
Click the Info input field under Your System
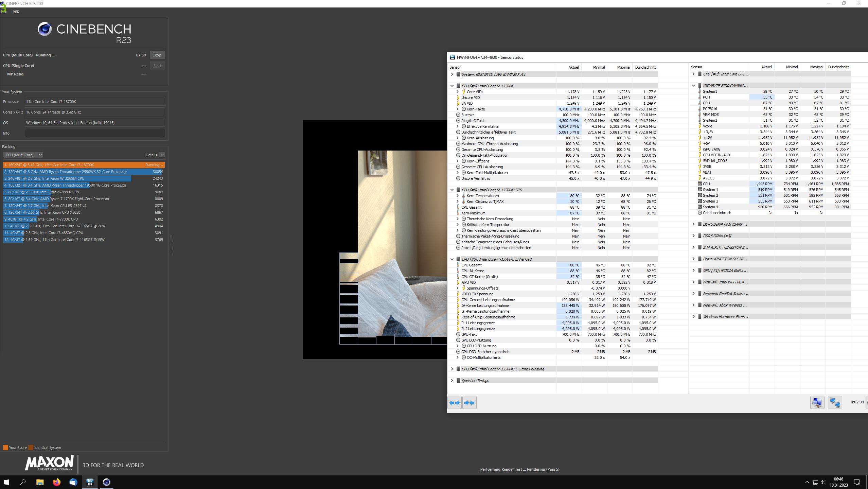95,133
